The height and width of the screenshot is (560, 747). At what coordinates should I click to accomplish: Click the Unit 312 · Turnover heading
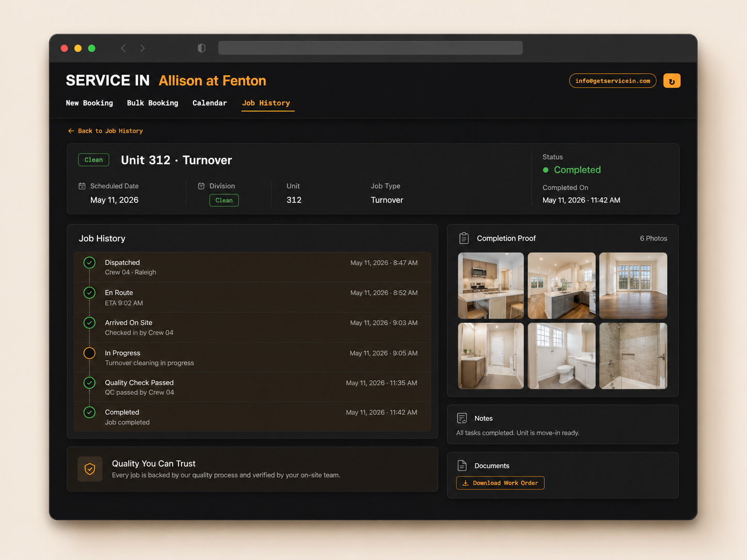click(x=176, y=160)
